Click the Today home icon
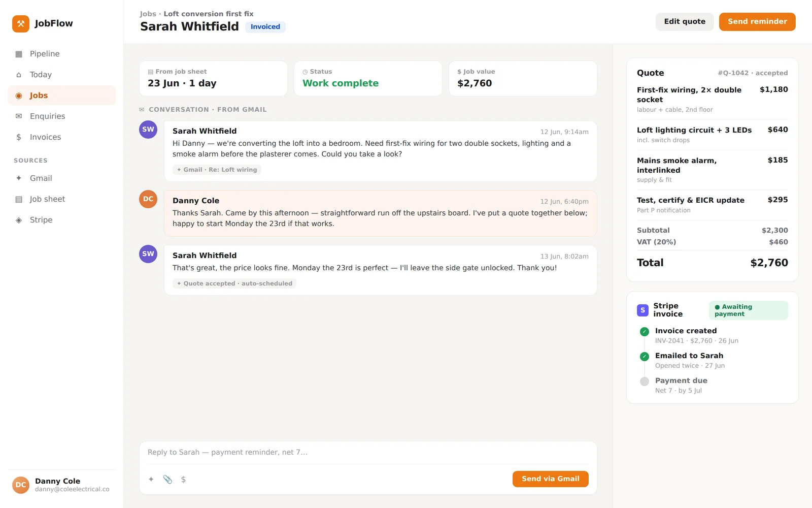 (x=19, y=75)
